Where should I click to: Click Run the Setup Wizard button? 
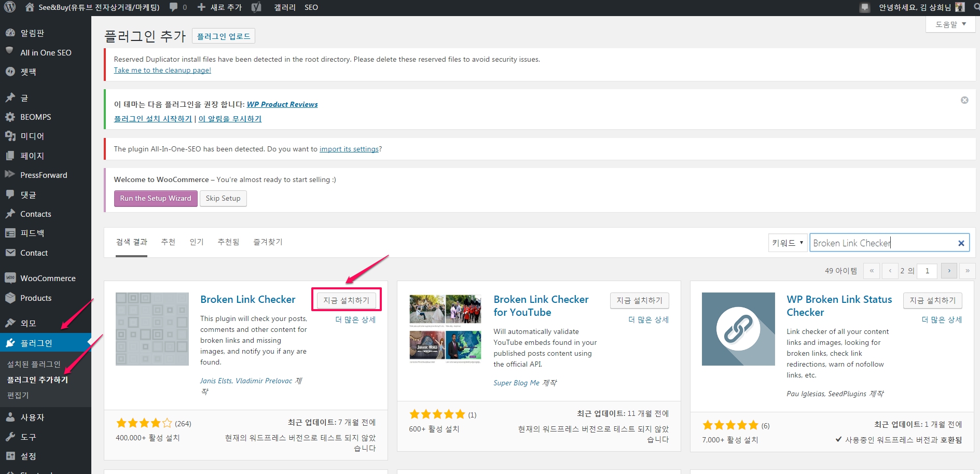tap(156, 199)
